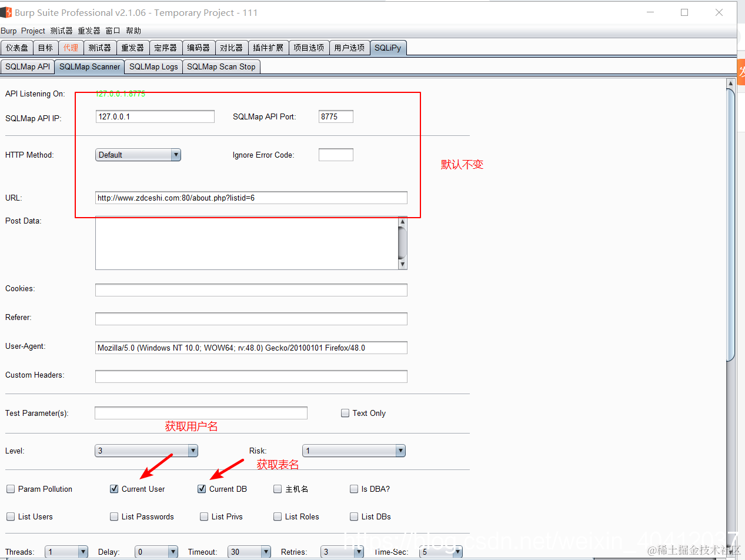Switch to the 用户选项 tab

point(349,48)
